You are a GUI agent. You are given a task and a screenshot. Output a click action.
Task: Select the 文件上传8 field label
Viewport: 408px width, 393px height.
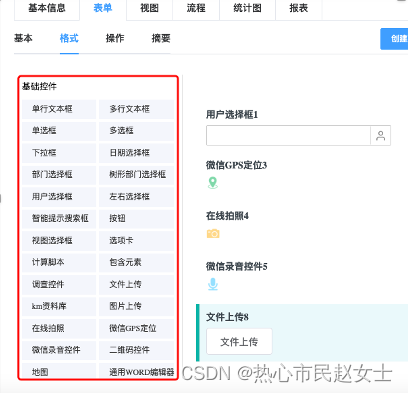(x=227, y=317)
